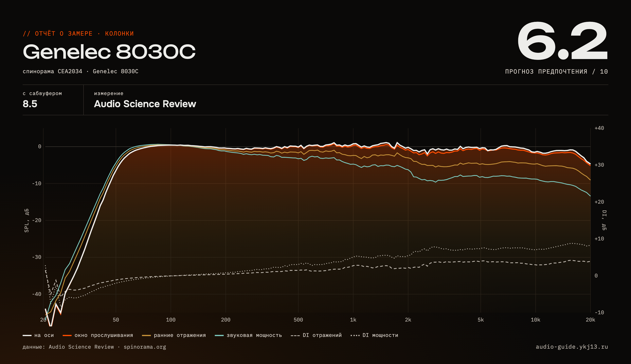Click the "5k" frequency axis label
631x364 pixels.
481,320
